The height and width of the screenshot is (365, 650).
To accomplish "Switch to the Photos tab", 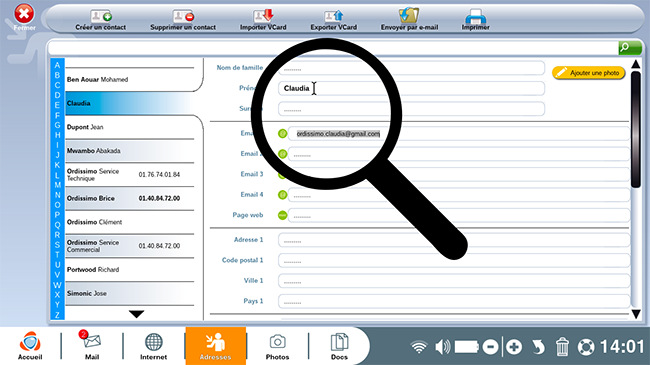I will coord(277,346).
